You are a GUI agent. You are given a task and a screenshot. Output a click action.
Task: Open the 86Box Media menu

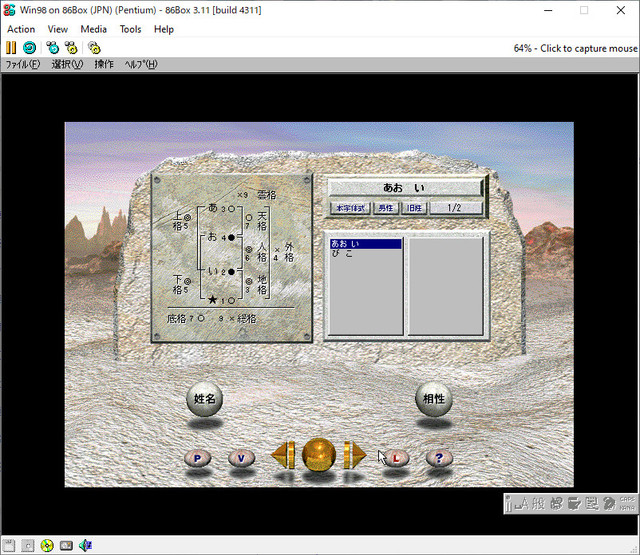tap(93, 29)
